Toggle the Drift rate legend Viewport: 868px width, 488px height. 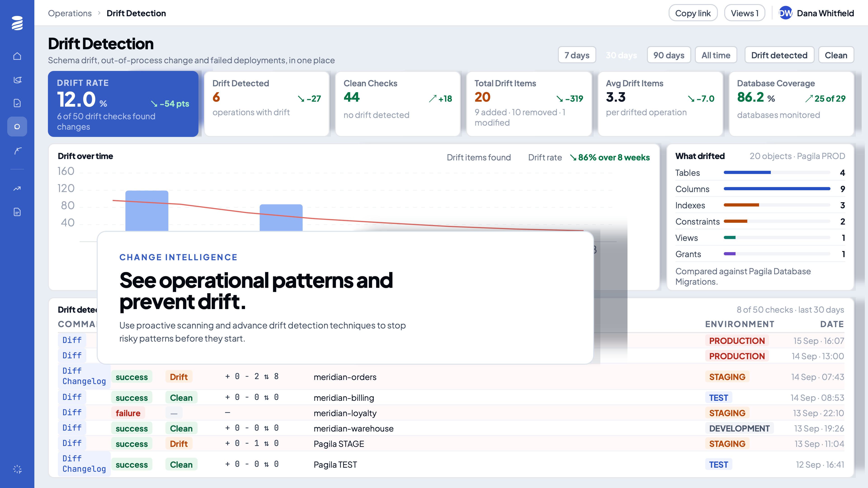[545, 157]
